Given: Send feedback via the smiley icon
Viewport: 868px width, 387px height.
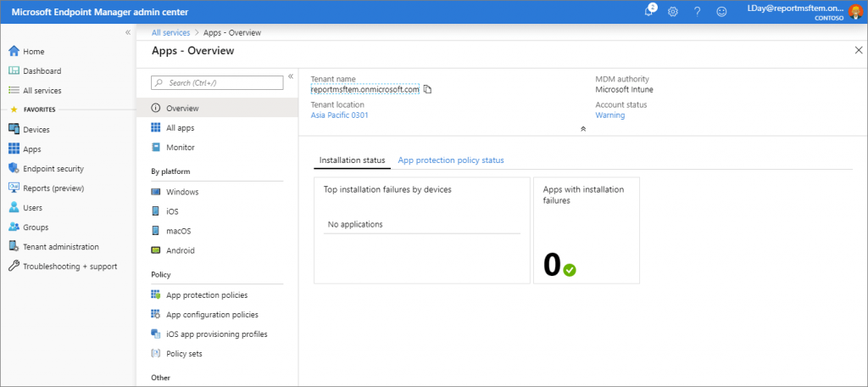Looking at the screenshot, I should [721, 12].
